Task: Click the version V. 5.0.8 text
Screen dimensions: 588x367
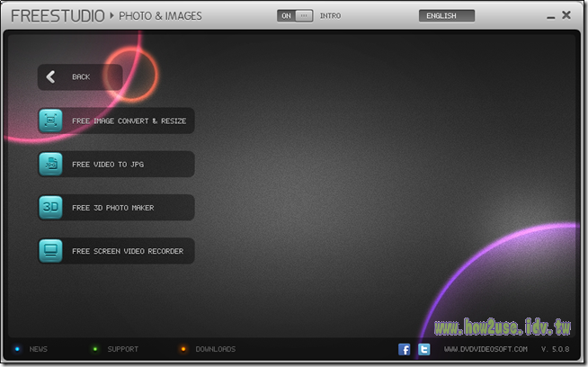Action: 555,349
